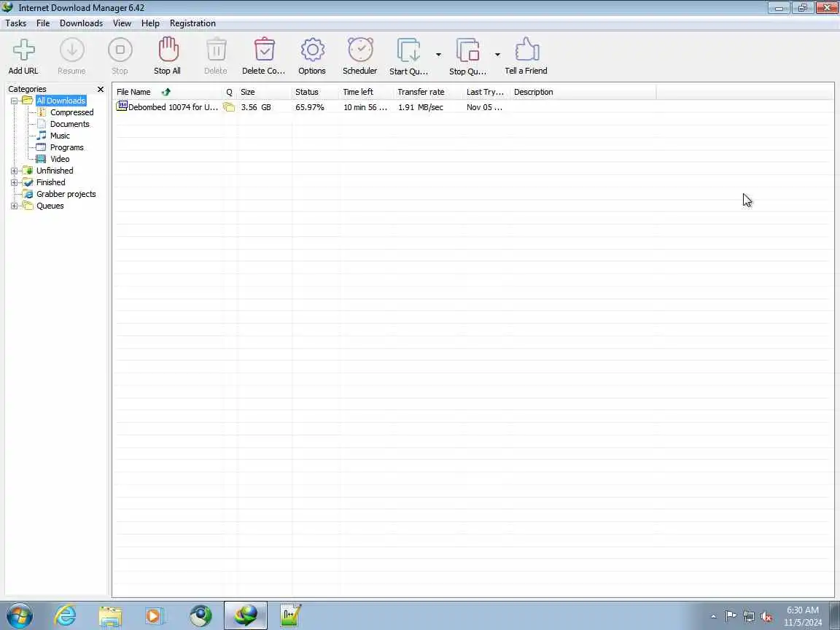Open the Windows Start button
Image resolution: width=840 pixels, height=630 pixels.
[x=19, y=615]
